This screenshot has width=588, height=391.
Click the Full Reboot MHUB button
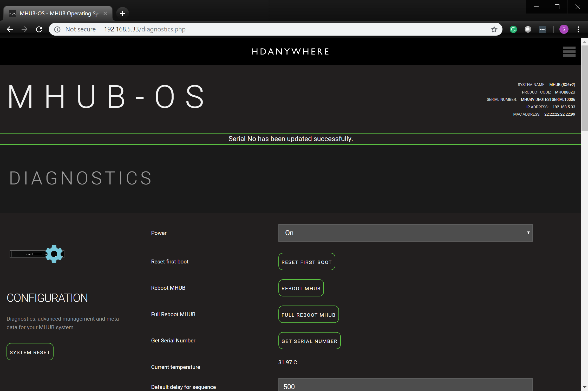point(309,315)
